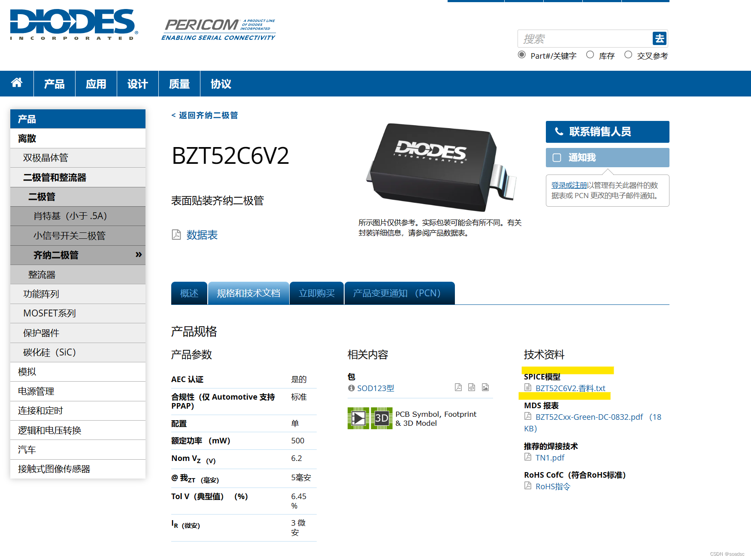Image resolution: width=751 pixels, height=560 pixels.
Task: Click PCB Symbol, Footprint & 3D Model text
Action: click(x=436, y=418)
